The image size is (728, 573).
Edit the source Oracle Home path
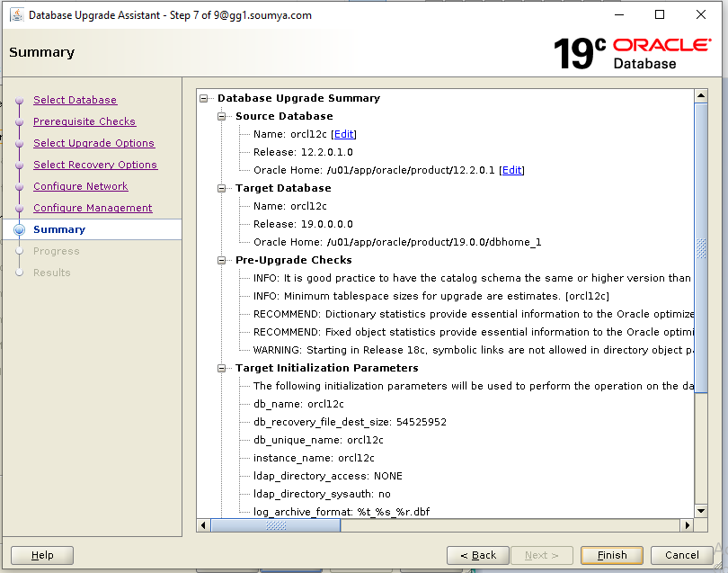512,170
